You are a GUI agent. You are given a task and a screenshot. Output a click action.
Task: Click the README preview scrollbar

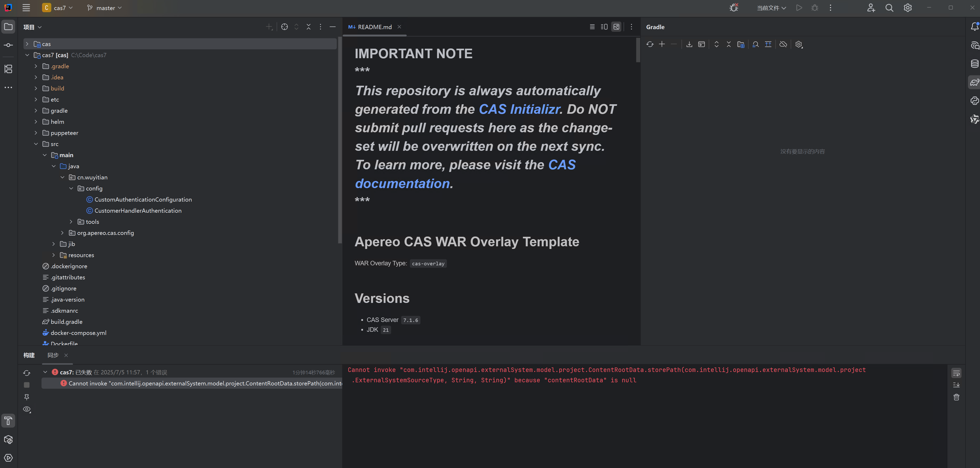638,50
